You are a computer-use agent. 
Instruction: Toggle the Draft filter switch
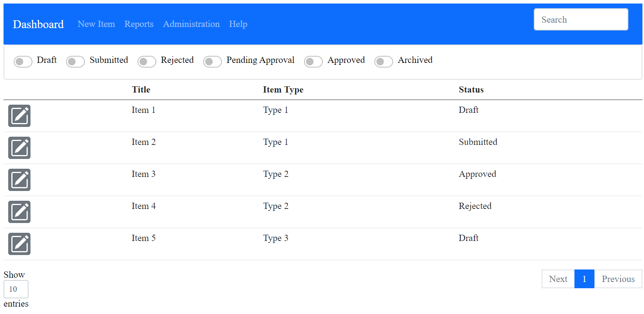tap(23, 62)
